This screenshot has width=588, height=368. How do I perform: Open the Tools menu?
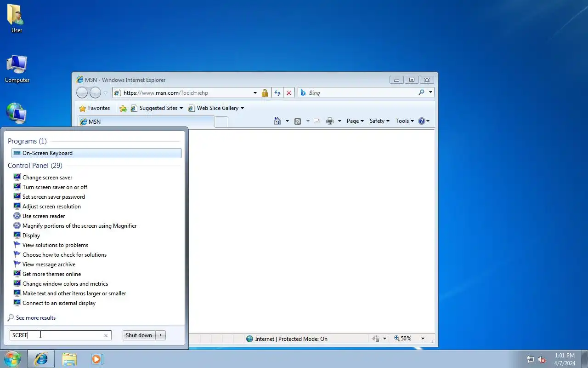(x=404, y=121)
